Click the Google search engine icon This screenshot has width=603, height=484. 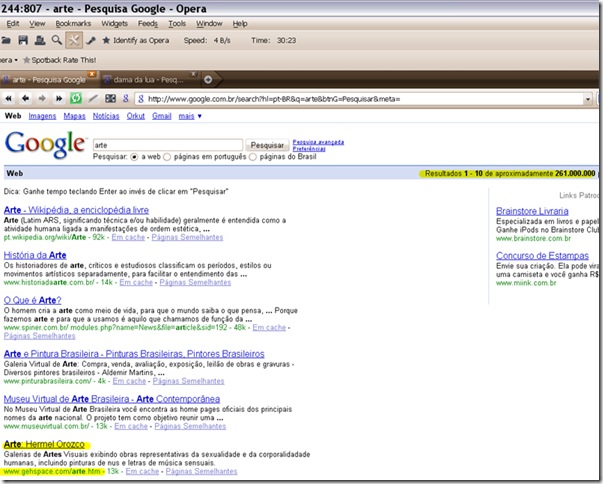coord(126,99)
